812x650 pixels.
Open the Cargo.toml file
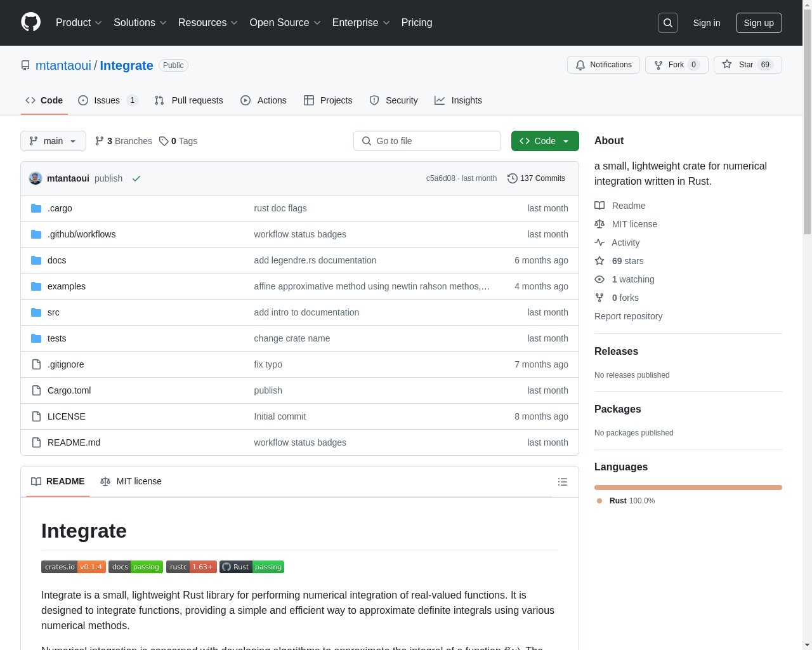tap(69, 390)
